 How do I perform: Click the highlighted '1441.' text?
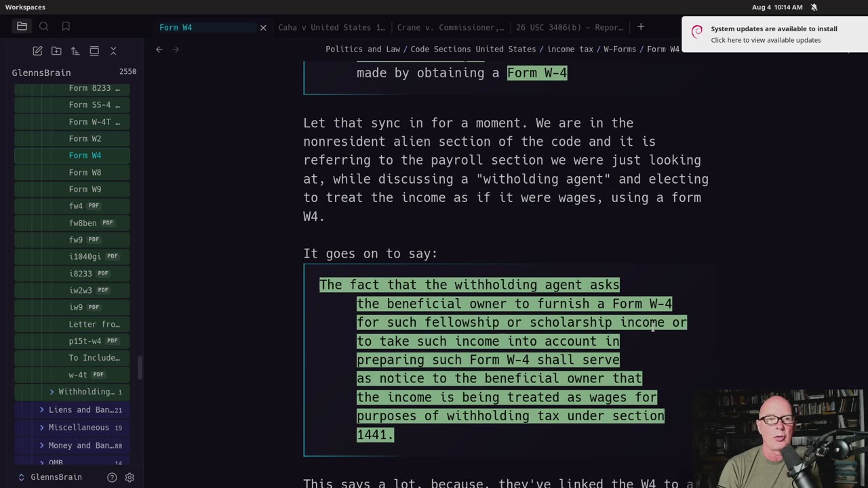click(375, 434)
